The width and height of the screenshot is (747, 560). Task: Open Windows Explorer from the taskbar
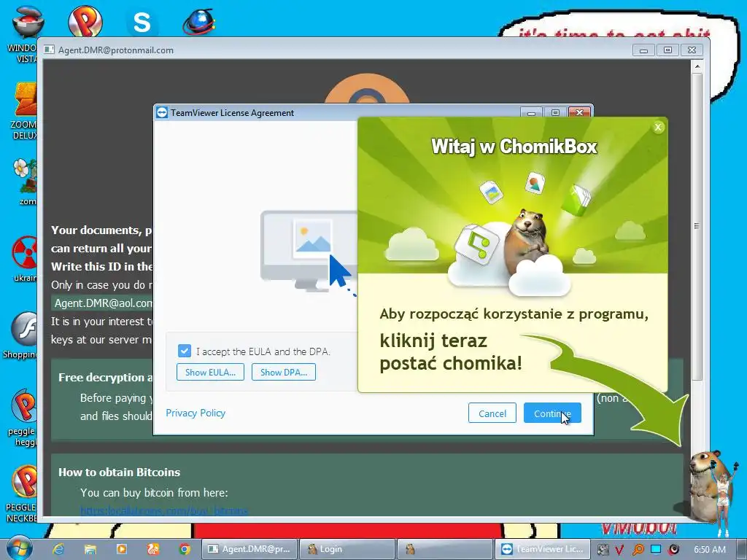click(x=90, y=549)
